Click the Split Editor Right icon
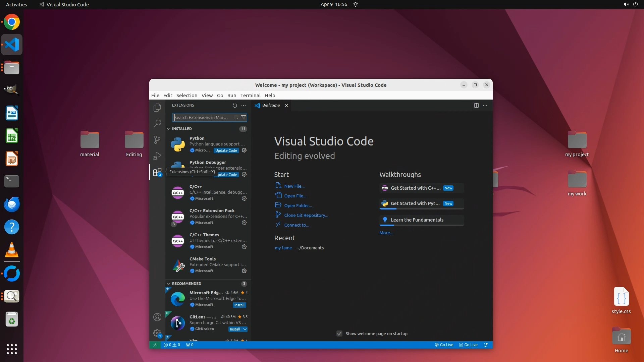Viewport: 644px width, 362px height. (x=476, y=105)
